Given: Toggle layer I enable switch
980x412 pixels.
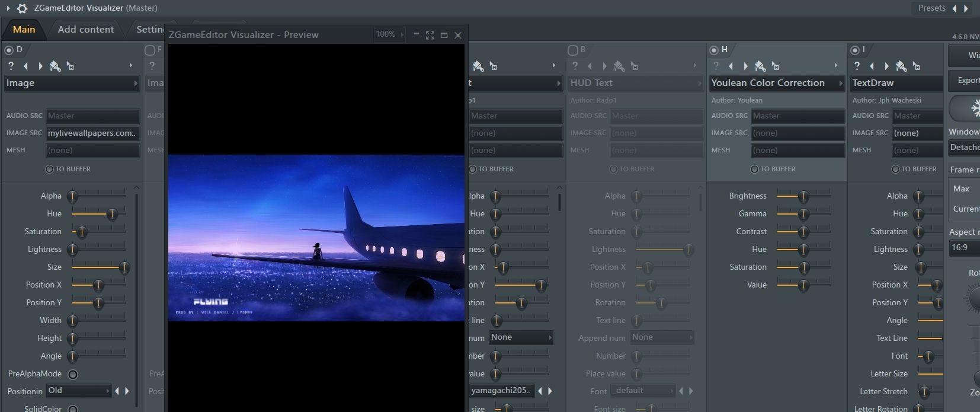Looking at the screenshot, I should [x=855, y=50].
